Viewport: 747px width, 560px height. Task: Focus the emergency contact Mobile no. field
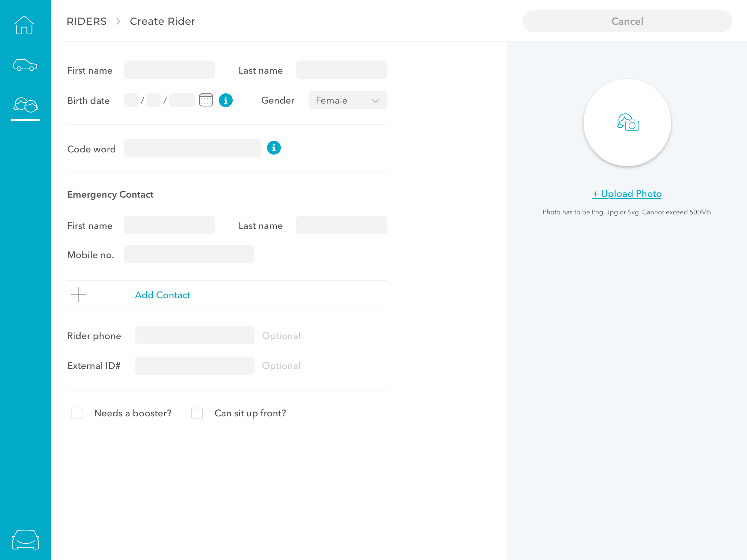click(189, 254)
